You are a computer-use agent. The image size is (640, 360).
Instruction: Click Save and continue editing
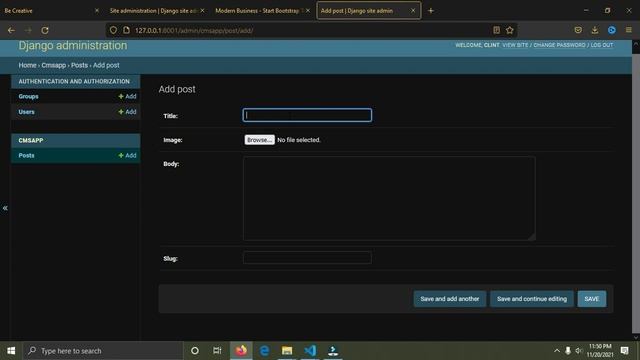(x=532, y=299)
